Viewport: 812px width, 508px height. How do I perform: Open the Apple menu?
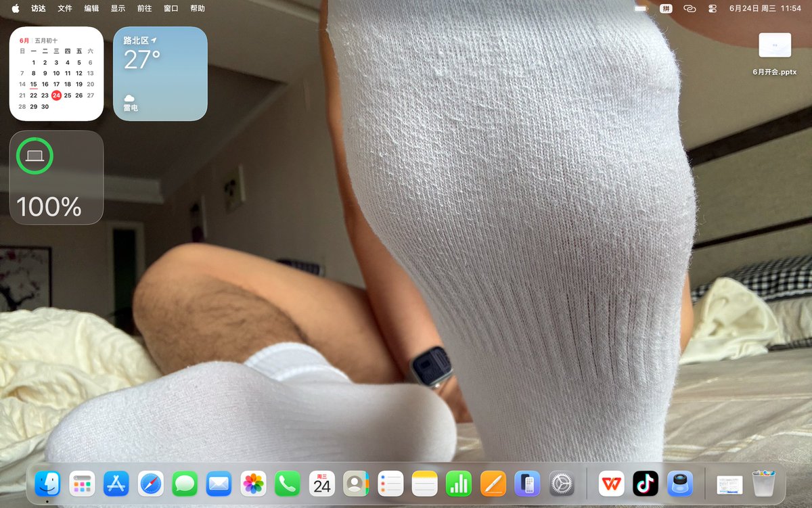click(x=15, y=8)
